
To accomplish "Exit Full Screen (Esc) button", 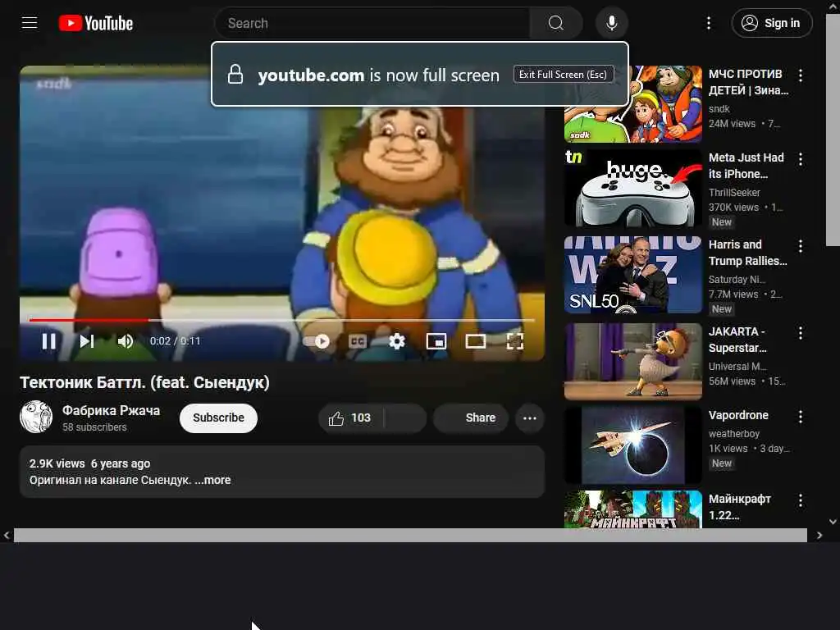I will point(563,75).
